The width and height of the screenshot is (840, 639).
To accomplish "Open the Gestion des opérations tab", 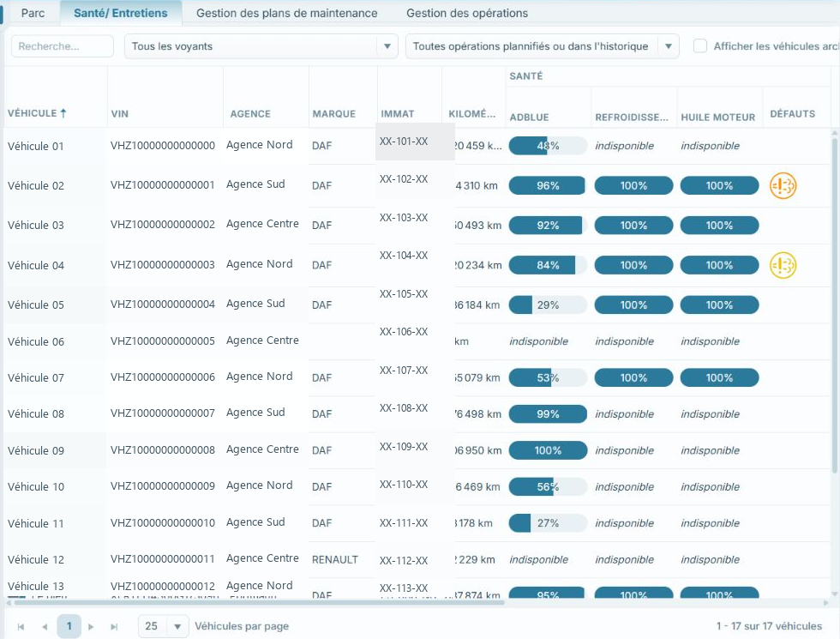I will (467, 13).
